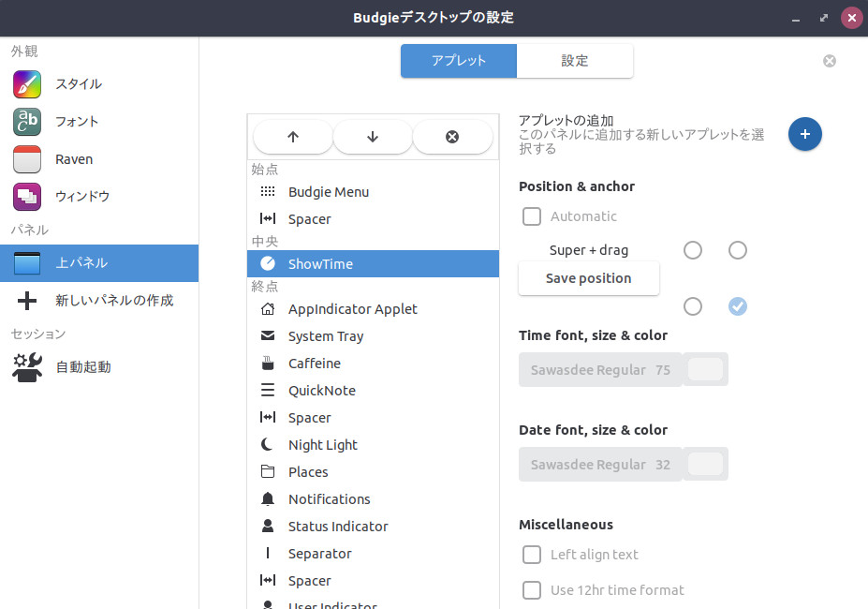Viewport: 868px width, 609px height.
Task: Open the ウィンドウ windows settings icon
Action: pos(26,196)
